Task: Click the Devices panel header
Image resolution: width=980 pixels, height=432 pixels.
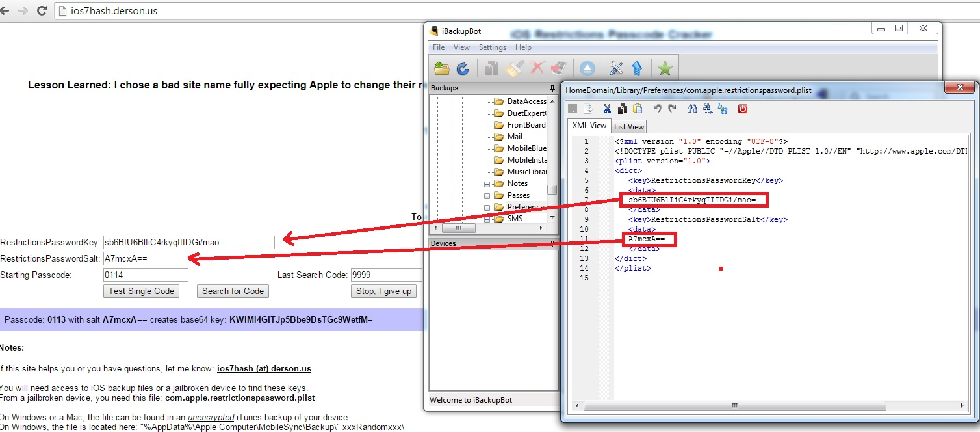Action: (493, 243)
